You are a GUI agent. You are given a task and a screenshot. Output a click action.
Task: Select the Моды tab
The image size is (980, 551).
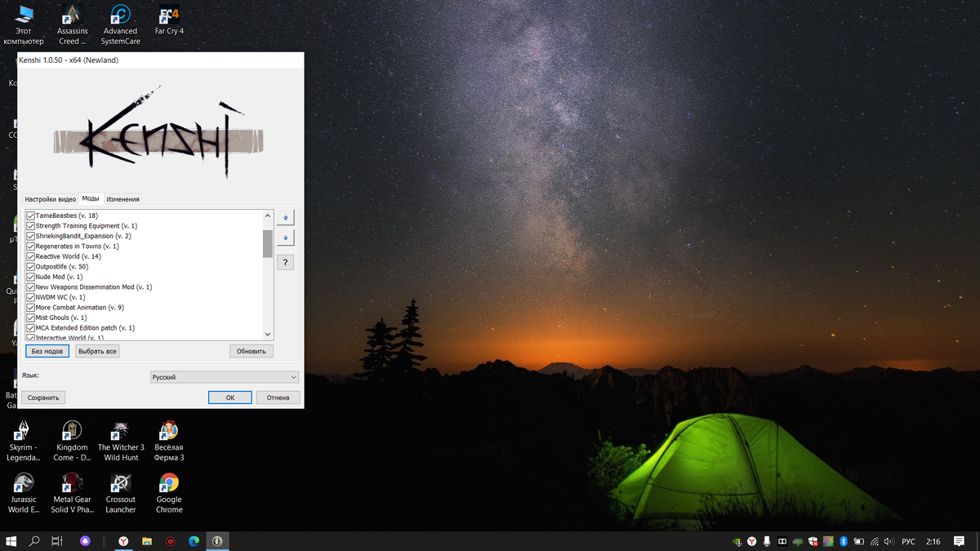coord(91,198)
